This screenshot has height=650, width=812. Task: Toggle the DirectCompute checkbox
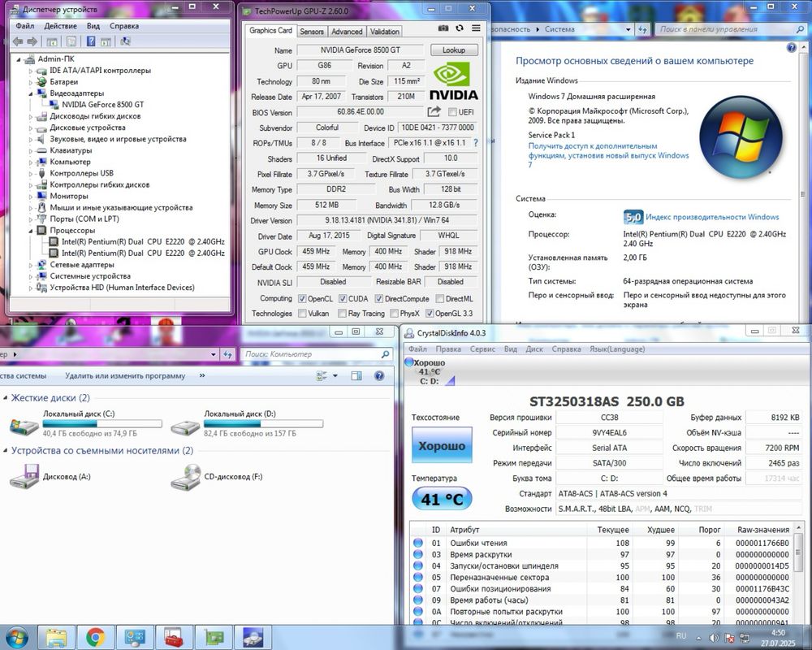click(x=378, y=298)
